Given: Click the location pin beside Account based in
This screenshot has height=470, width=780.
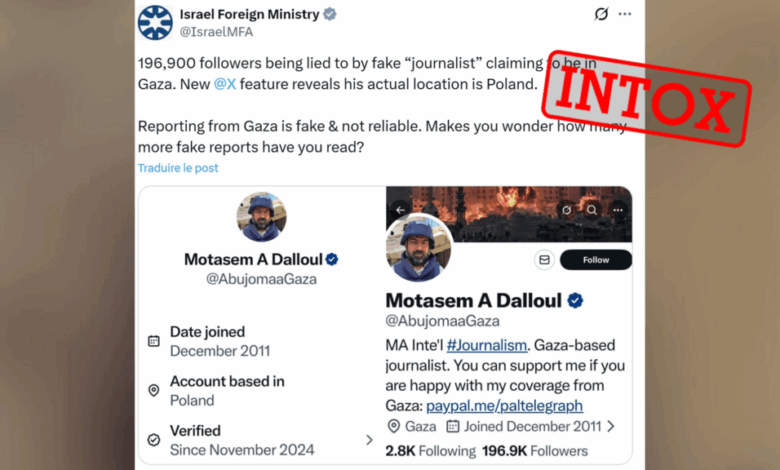Looking at the screenshot, I should click(x=154, y=390).
